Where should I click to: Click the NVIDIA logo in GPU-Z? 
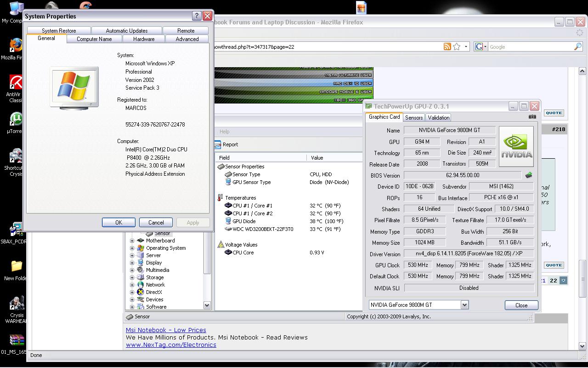pos(516,146)
